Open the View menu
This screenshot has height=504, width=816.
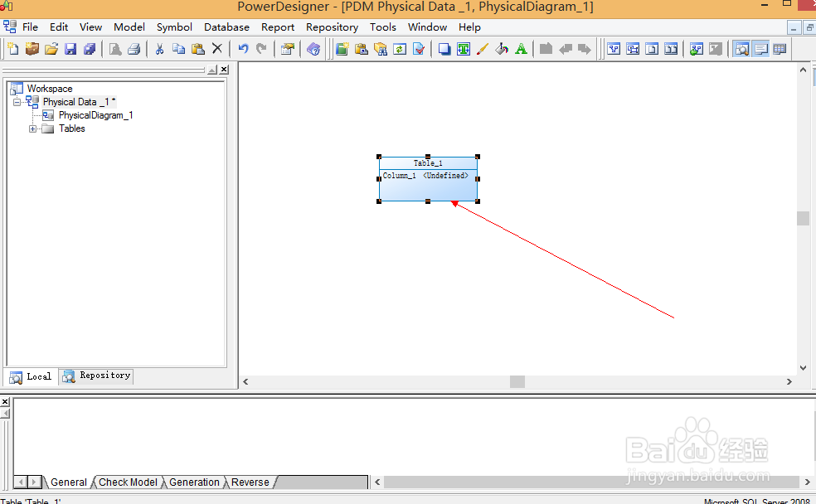90,27
